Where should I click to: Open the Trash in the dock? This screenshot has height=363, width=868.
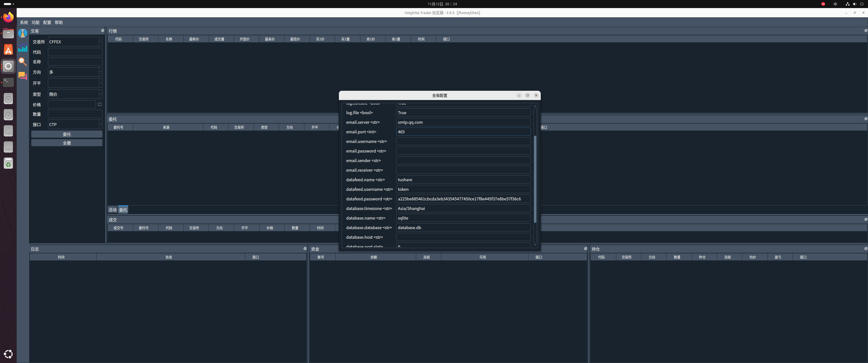[x=8, y=164]
